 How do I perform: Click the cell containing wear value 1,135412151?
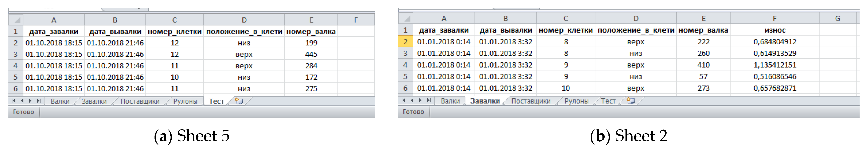[775, 65]
